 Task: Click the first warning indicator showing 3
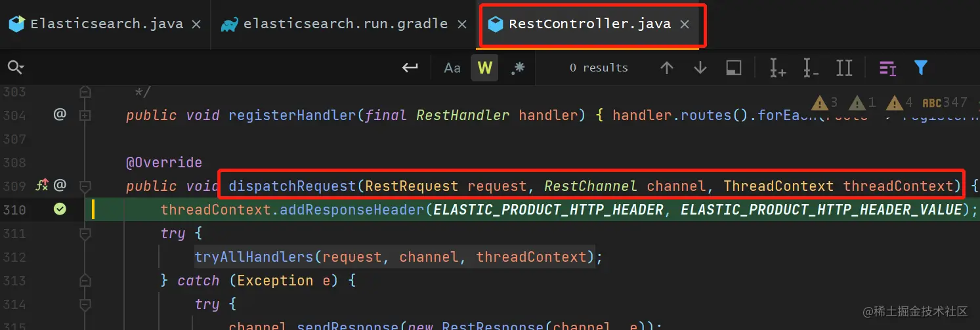pos(825,102)
